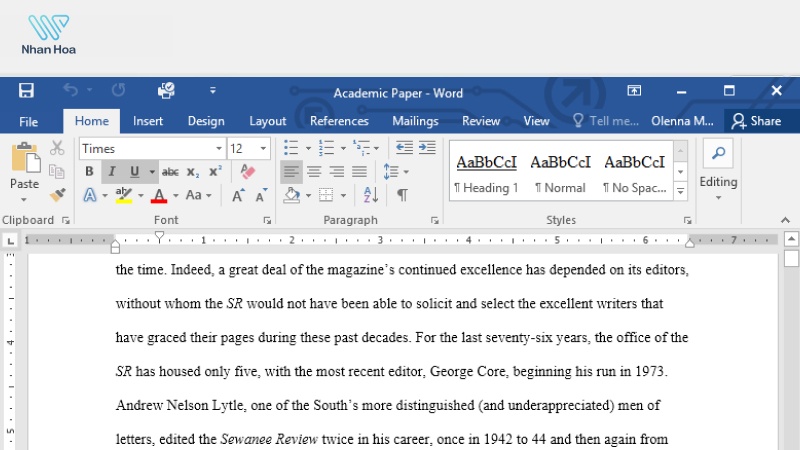Image resolution: width=800 pixels, height=450 pixels.
Task: Apply the No Spacing style
Action: (x=635, y=173)
